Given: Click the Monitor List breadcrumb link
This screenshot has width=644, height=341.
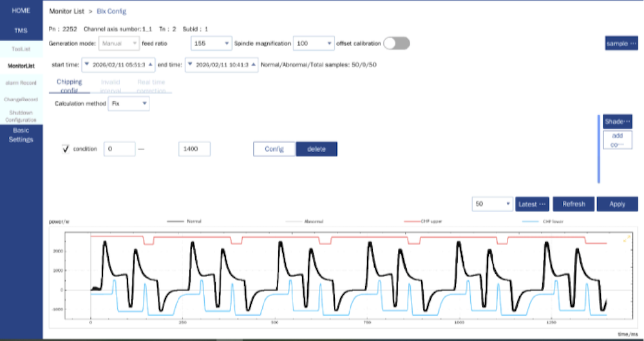Looking at the screenshot, I should (x=68, y=12).
